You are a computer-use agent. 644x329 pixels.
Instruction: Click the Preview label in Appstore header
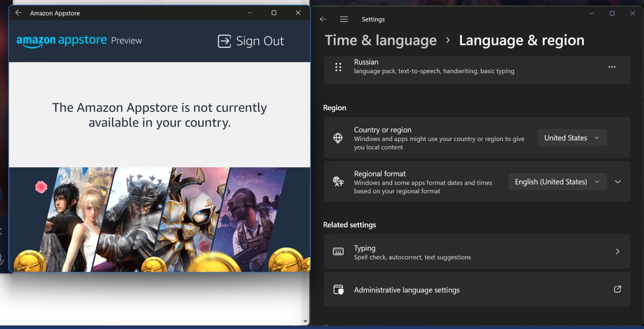tap(126, 41)
